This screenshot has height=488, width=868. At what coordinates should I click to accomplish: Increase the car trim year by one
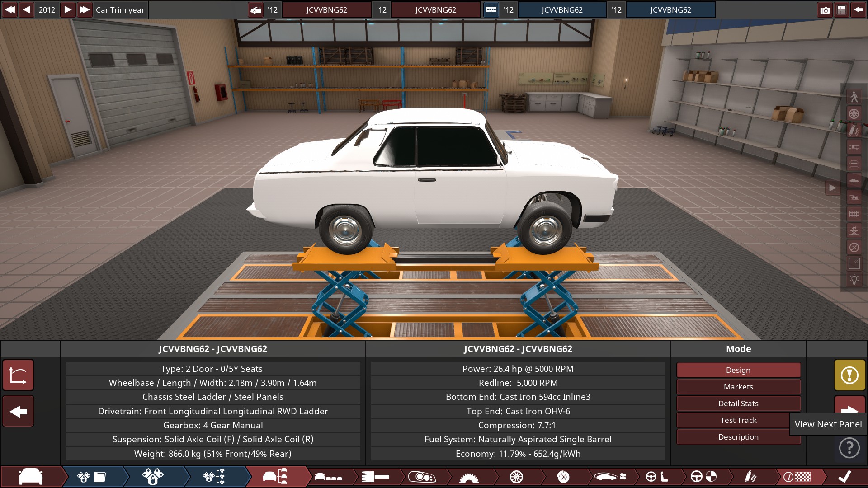[67, 9]
